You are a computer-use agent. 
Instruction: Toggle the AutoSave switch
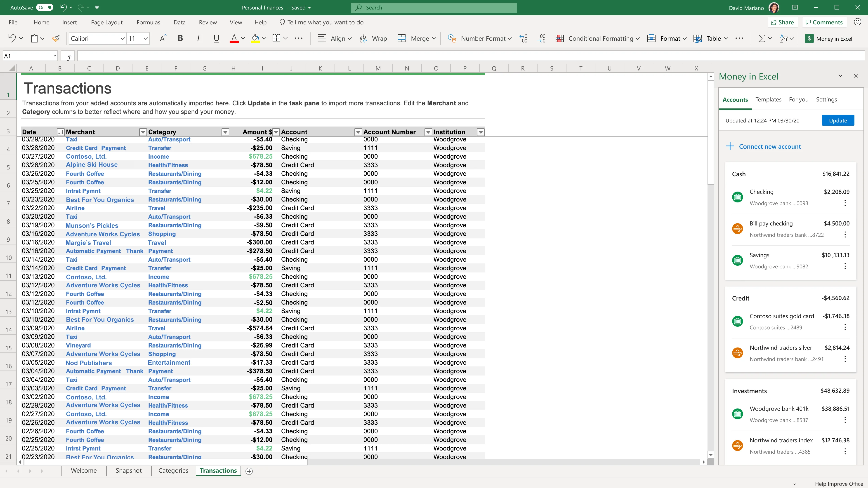pos(45,7)
